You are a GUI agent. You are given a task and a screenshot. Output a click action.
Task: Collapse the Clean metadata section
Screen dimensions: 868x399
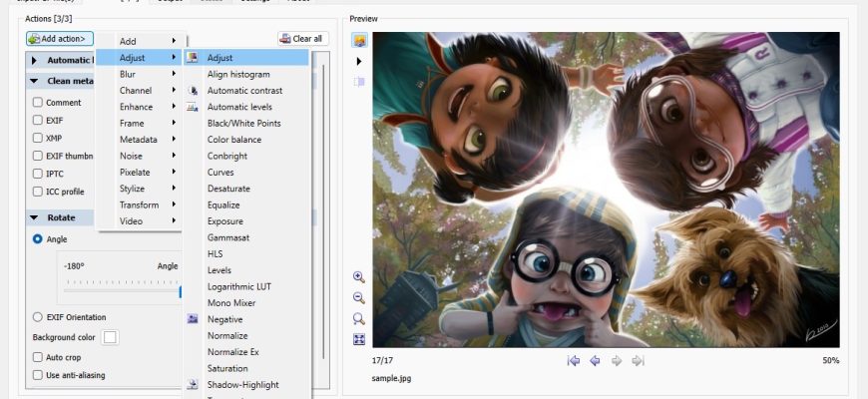[34, 81]
